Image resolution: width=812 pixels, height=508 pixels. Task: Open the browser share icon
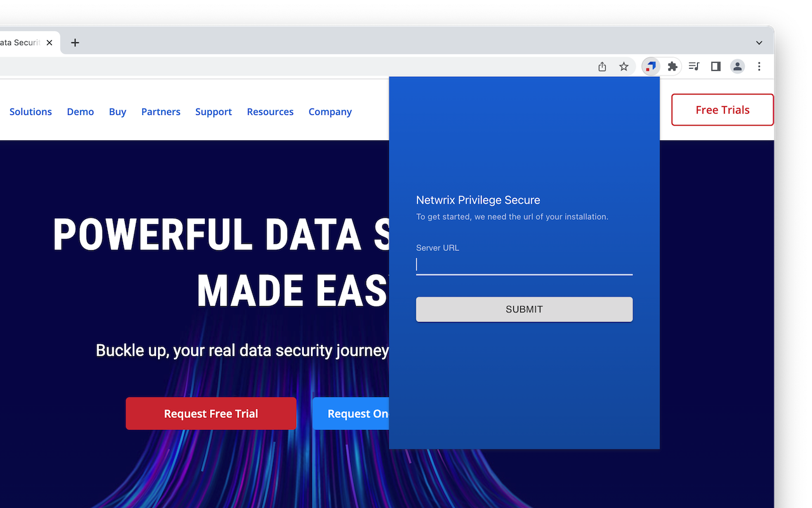(x=601, y=66)
